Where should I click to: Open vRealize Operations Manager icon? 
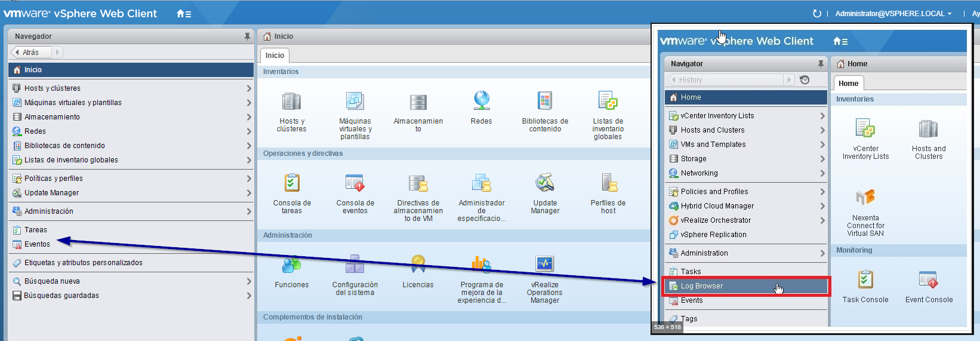click(x=545, y=264)
